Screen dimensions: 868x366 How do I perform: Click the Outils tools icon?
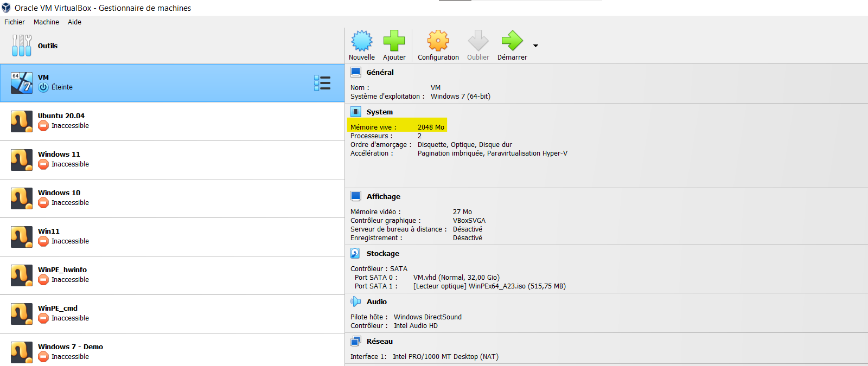tap(22, 46)
